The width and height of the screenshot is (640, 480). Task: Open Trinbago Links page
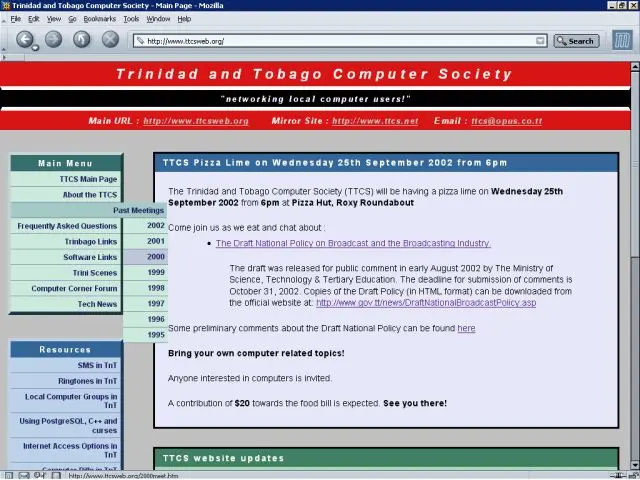tap(66, 242)
